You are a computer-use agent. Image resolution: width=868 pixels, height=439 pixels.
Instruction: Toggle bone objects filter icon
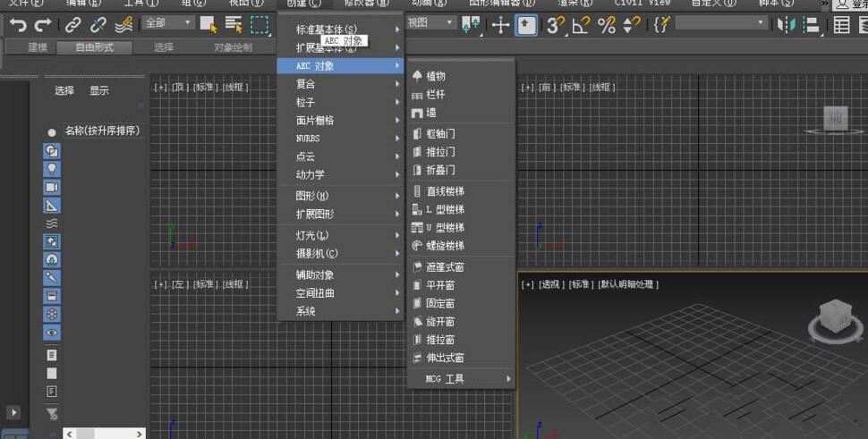pyautogui.click(x=52, y=277)
